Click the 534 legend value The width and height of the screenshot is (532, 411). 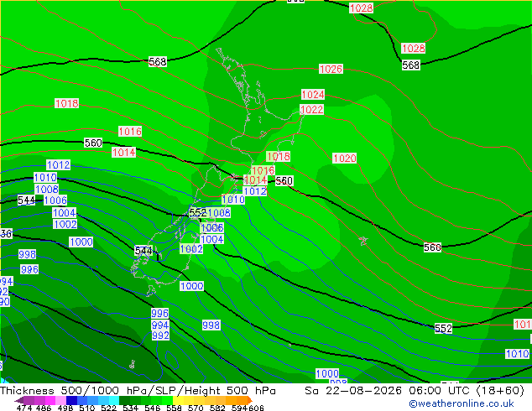coord(130,408)
